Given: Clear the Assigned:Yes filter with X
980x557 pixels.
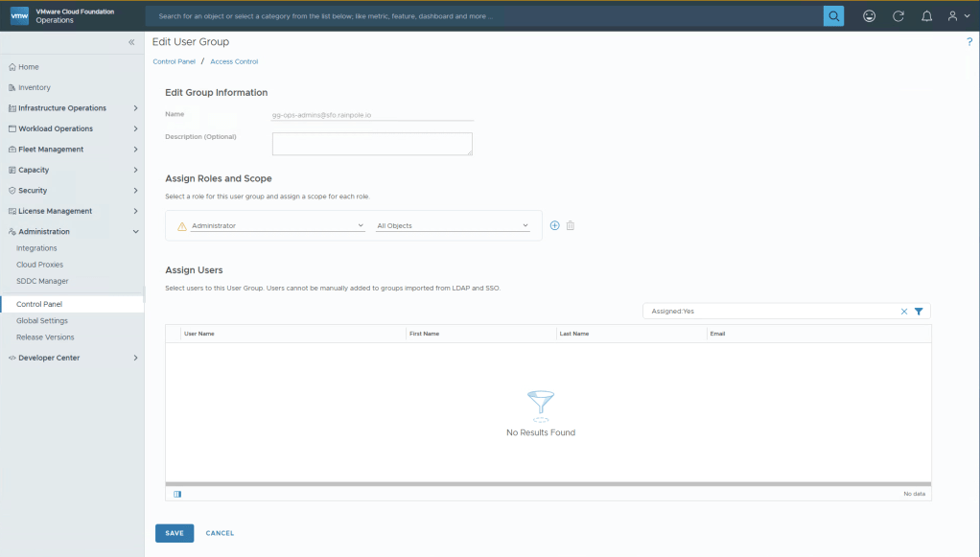Looking at the screenshot, I should 903,312.
